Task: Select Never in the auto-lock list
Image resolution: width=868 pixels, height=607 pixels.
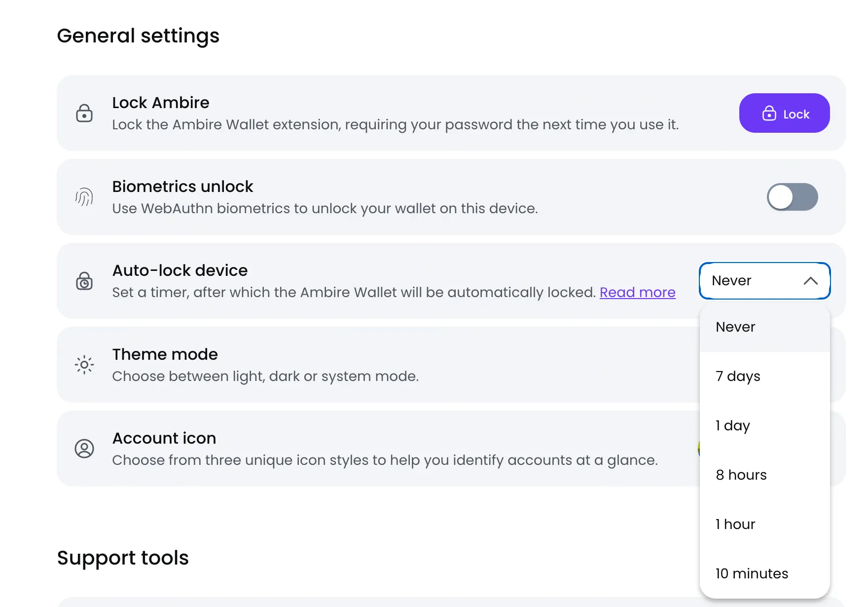Action: (764, 327)
